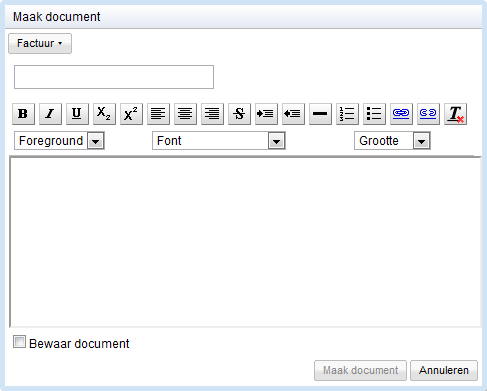
Task: Apply superscript formatting
Action: (131, 114)
